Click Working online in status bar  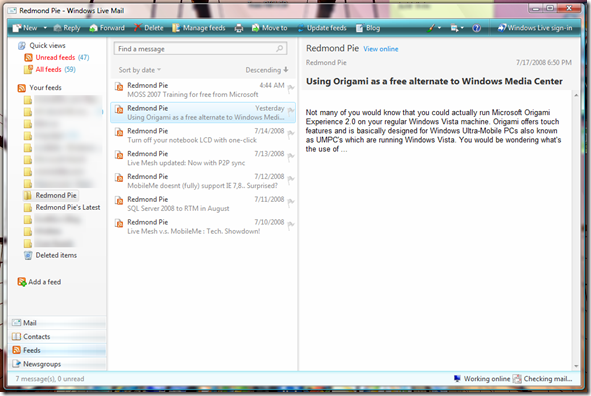click(482, 379)
